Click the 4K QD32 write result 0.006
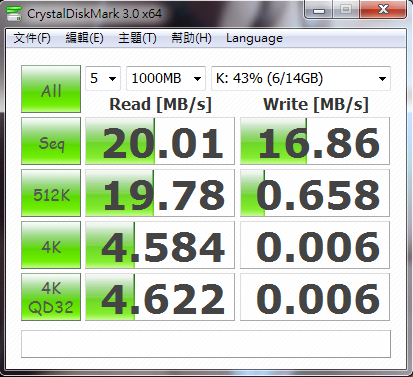Image resolution: width=413 pixels, height=377 pixels. (x=315, y=297)
